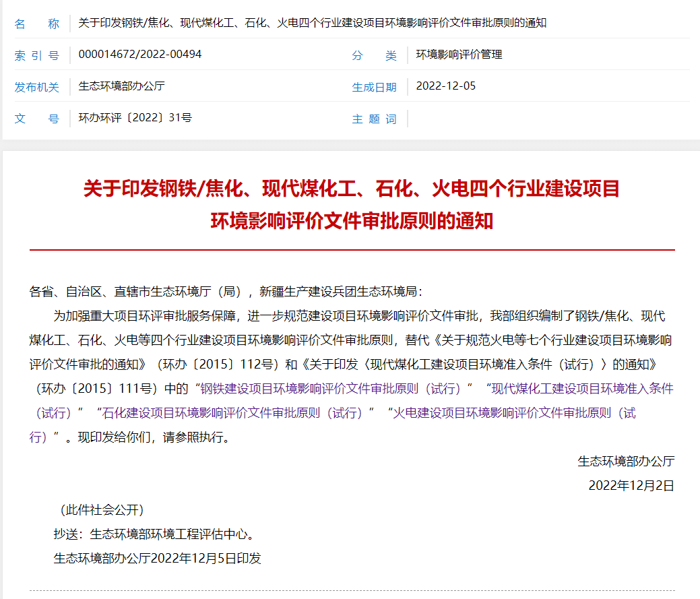
Task: Click the index number 000014672/2022-00494
Action: [x=139, y=55]
